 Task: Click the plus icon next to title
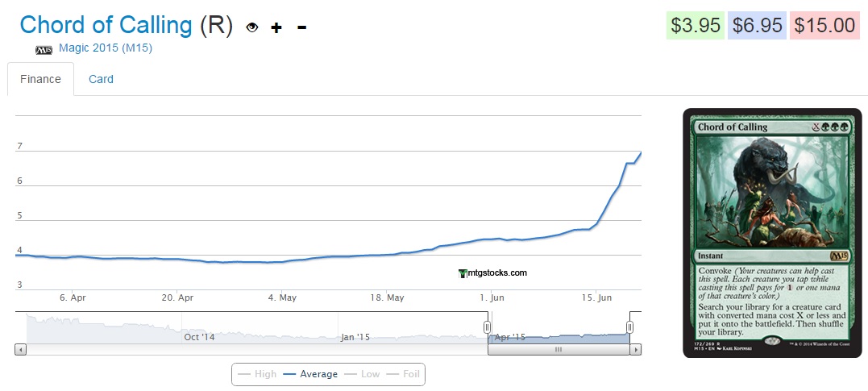(x=276, y=27)
